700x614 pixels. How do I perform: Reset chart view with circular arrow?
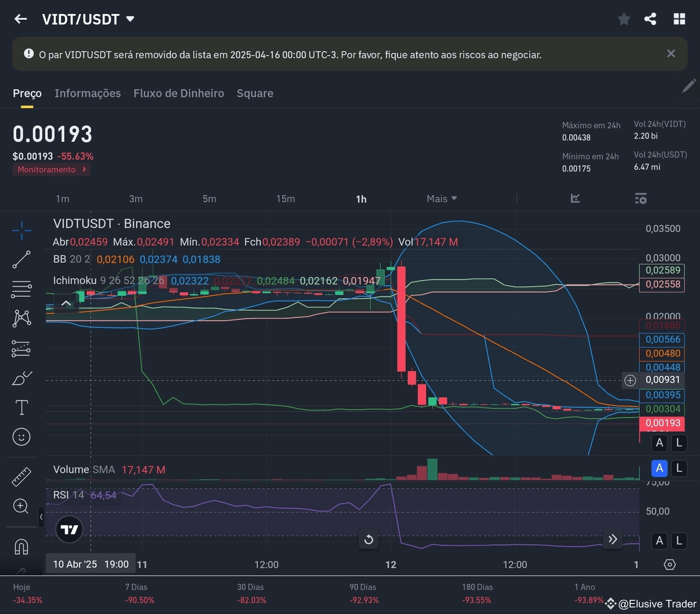368,540
